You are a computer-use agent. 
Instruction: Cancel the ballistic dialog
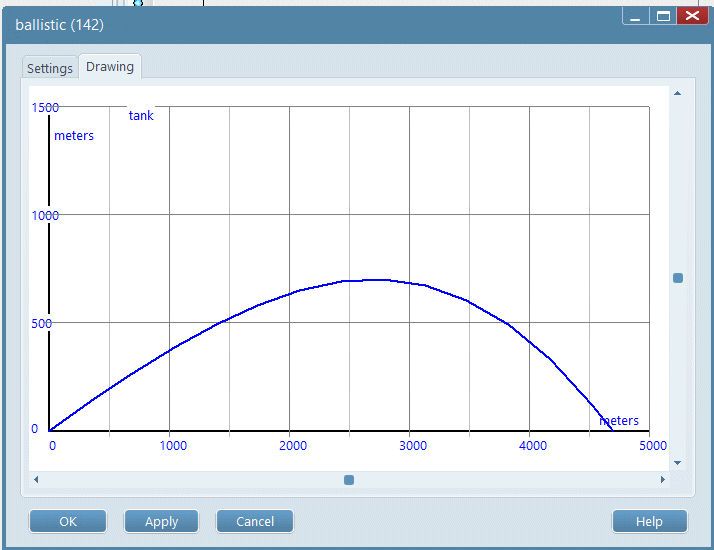tap(255, 521)
